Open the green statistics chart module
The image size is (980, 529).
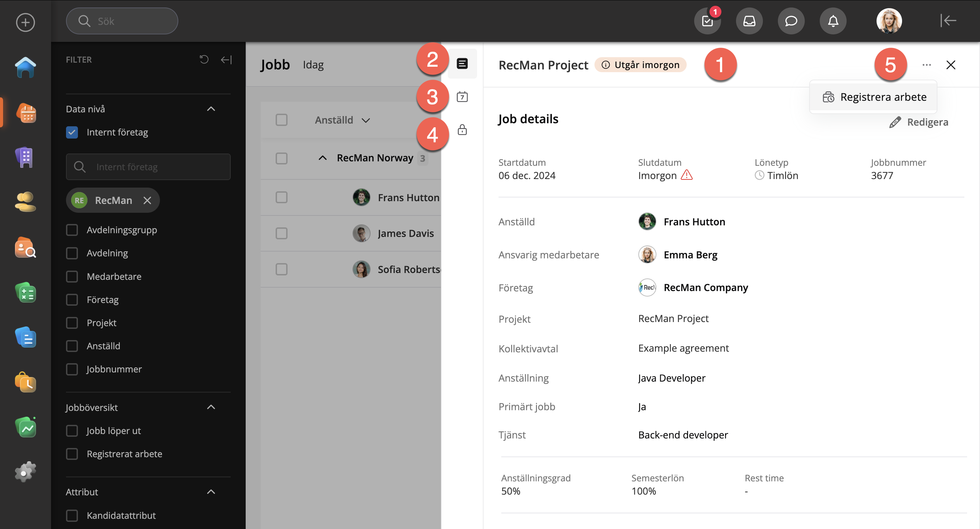click(26, 427)
